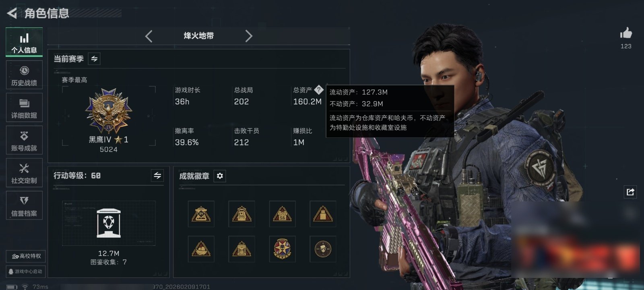Open the 历史战绩 tab
The height and width of the screenshot is (290, 644).
(x=24, y=75)
